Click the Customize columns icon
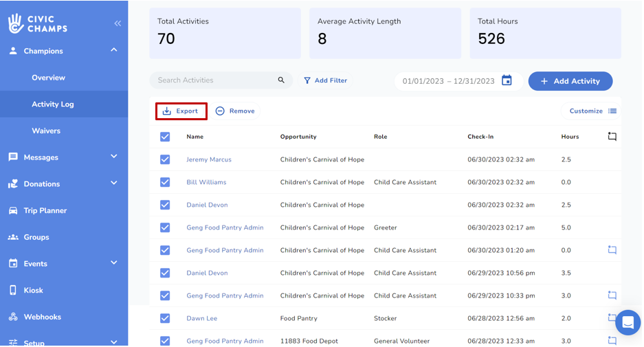644x347 pixels. (x=612, y=111)
